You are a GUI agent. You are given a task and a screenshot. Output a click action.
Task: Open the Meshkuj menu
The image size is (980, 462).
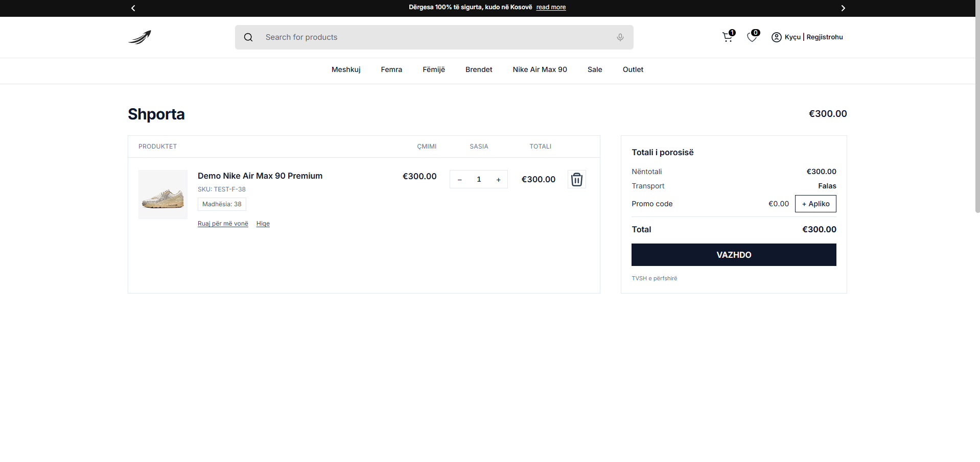pyautogui.click(x=346, y=69)
